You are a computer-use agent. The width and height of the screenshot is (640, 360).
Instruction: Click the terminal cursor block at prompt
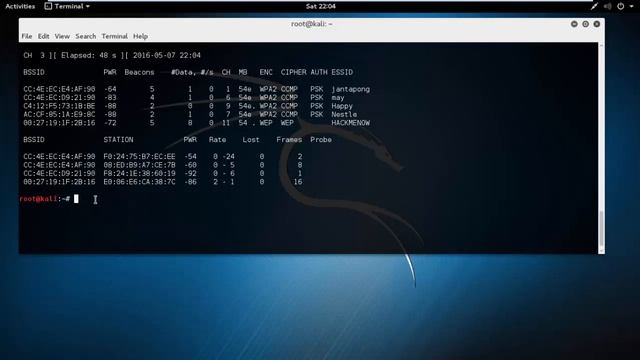(76, 199)
